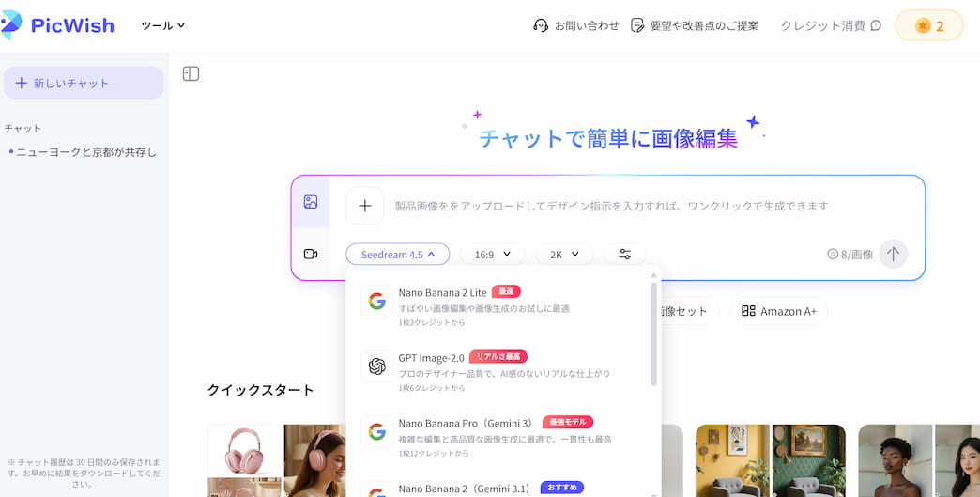Open the 2K resolution dropdown

[x=564, y=255]
